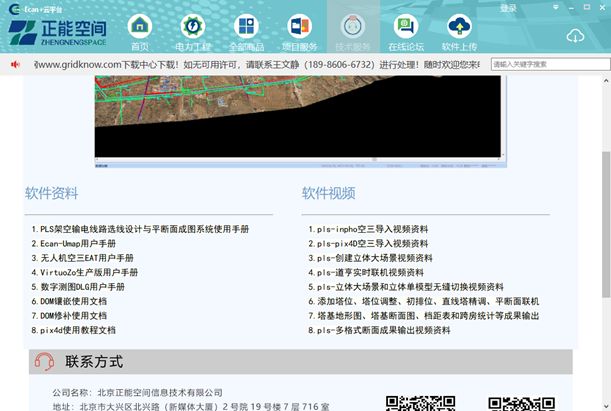Image resolution: width=611 pixels, height=411 pixels.
Task: Click the vertical scrollbar thumb
Action: (x=606, y=225)
